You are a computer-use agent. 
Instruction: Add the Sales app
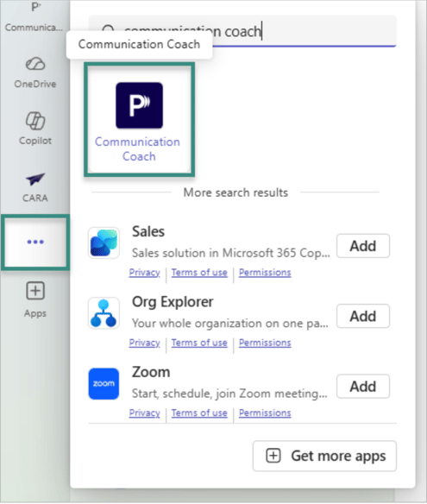pyautogui.click(x=363, y=246)
